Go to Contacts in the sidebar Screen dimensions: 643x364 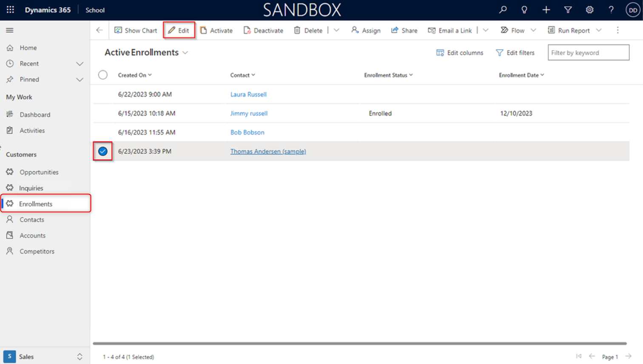(x=32, y=220)
